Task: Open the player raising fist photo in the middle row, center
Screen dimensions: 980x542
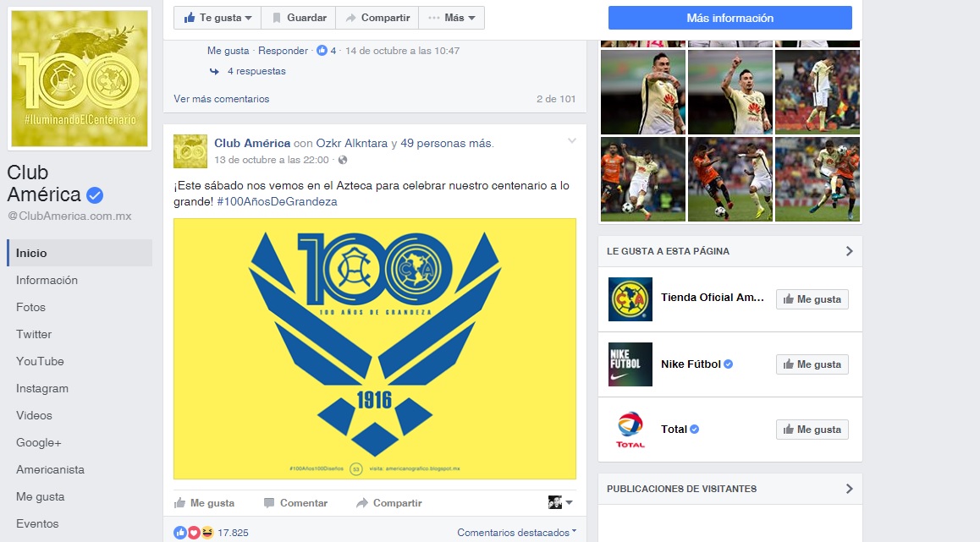Action: coord(730,92)
